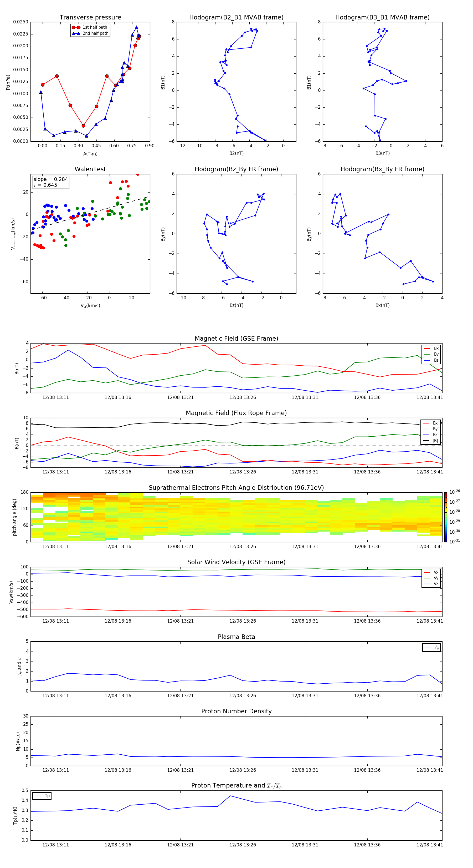Click the 'Np(#/cc)' axis label
This screenshot has height=868, width=473.
(x=18, y=741)
